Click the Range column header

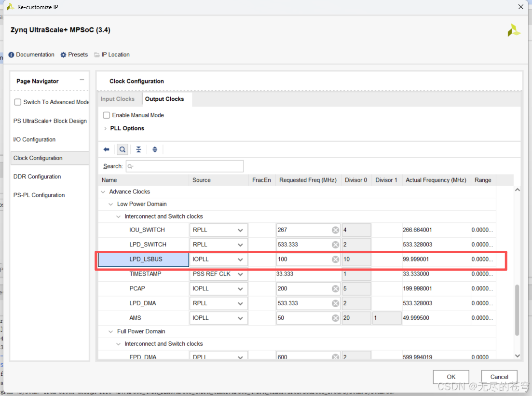[483, 180]
